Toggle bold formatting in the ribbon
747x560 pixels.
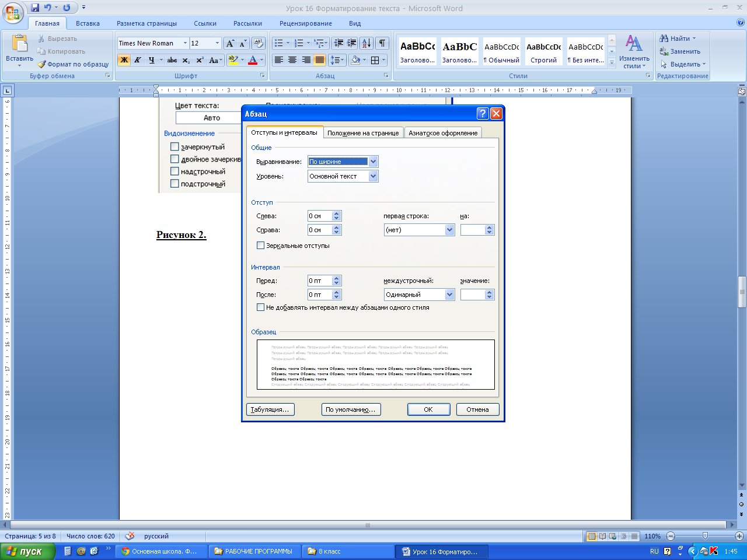124,60
